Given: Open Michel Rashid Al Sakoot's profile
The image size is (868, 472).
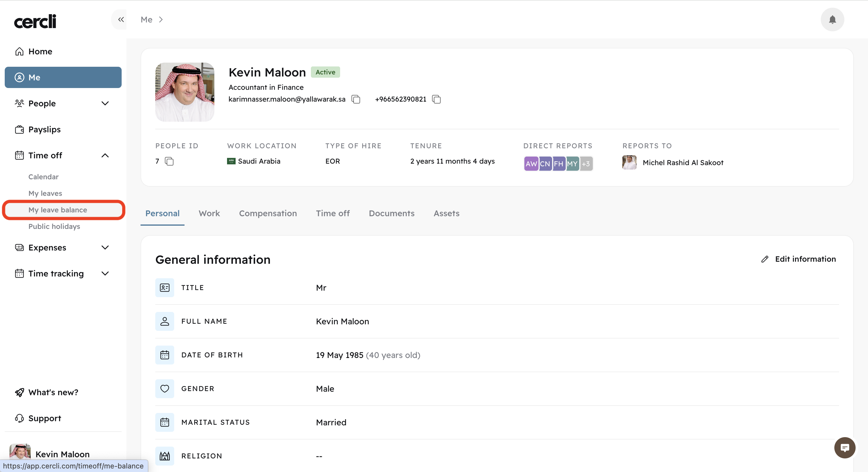Looking at the screenshot, I should [683, 162].
